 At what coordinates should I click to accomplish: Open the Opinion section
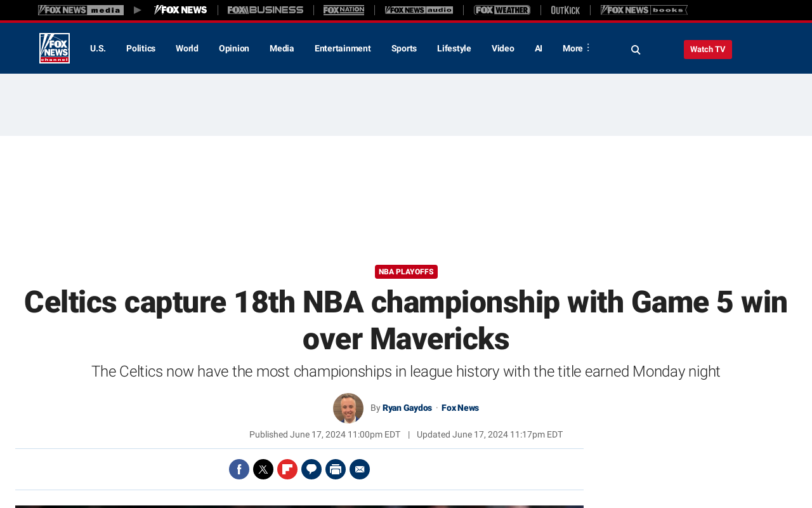pyautogui.click(x=234, y=48)
